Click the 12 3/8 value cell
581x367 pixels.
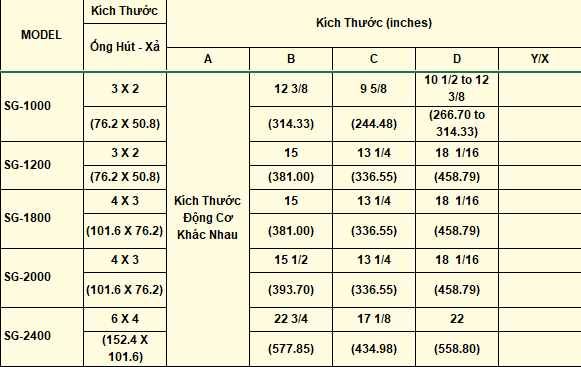click(x=291, y=89)
